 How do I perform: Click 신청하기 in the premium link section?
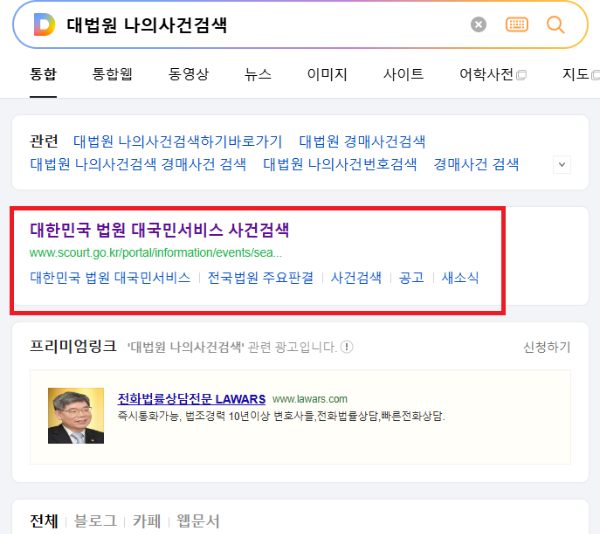point(547,347)
